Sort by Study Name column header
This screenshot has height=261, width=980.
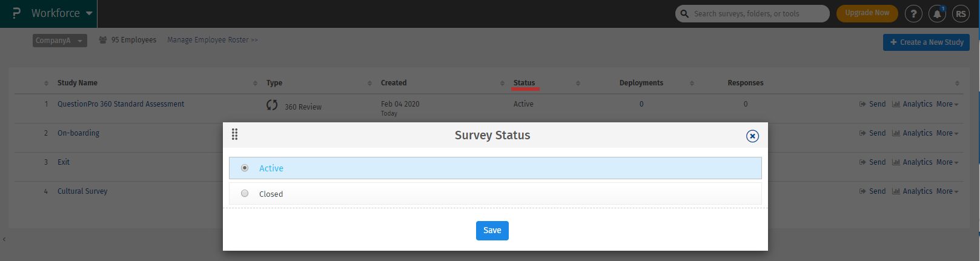(78, 83)
